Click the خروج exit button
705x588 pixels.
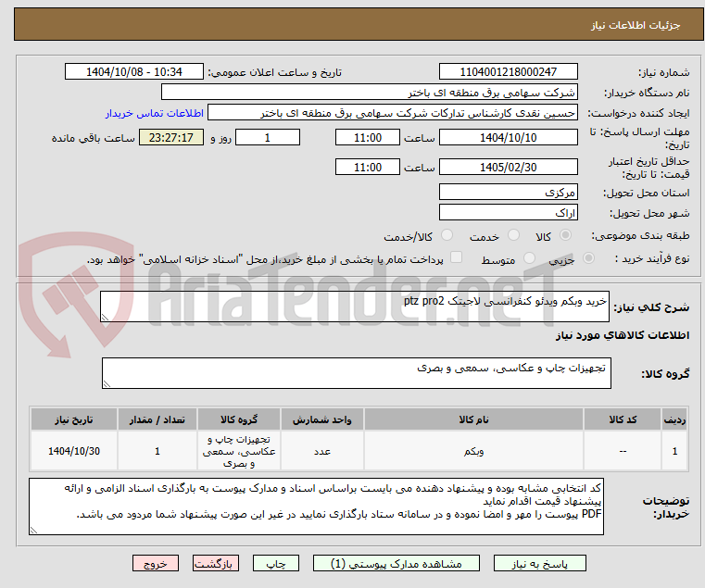click(x=156, y=563)
